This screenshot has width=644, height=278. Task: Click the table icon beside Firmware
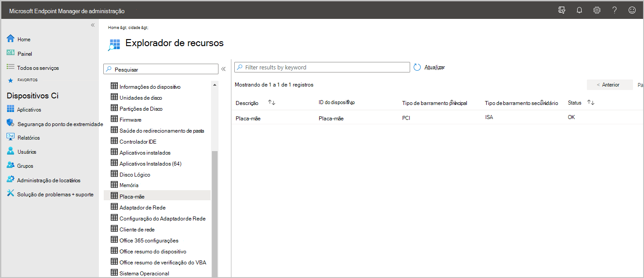coord(114,119)
